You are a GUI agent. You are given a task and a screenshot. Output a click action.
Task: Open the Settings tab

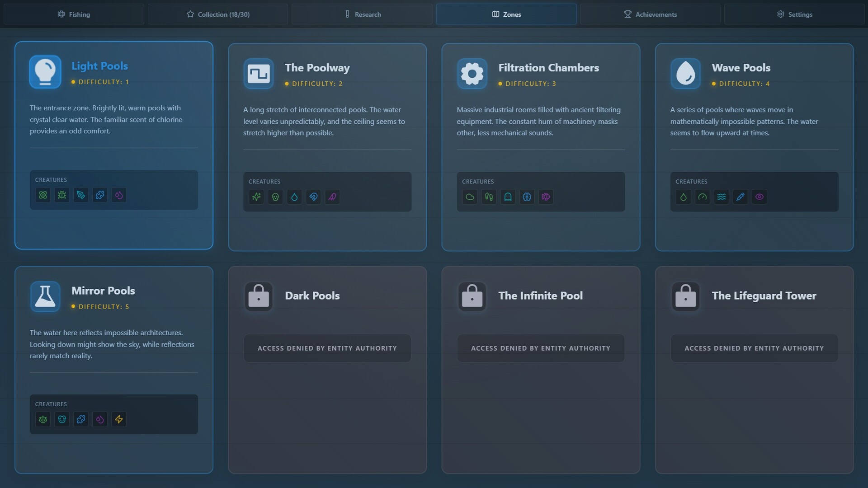click(x=794, y=14)
